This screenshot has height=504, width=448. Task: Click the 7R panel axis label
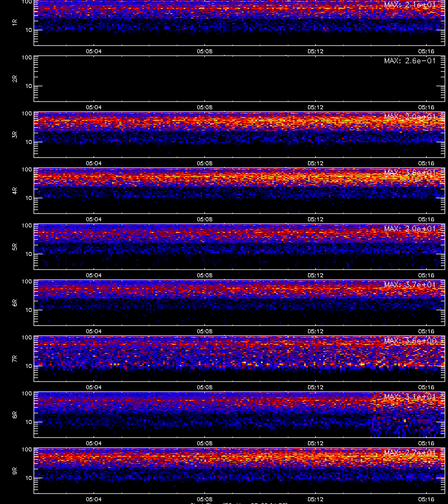click(x=15, y=359)
